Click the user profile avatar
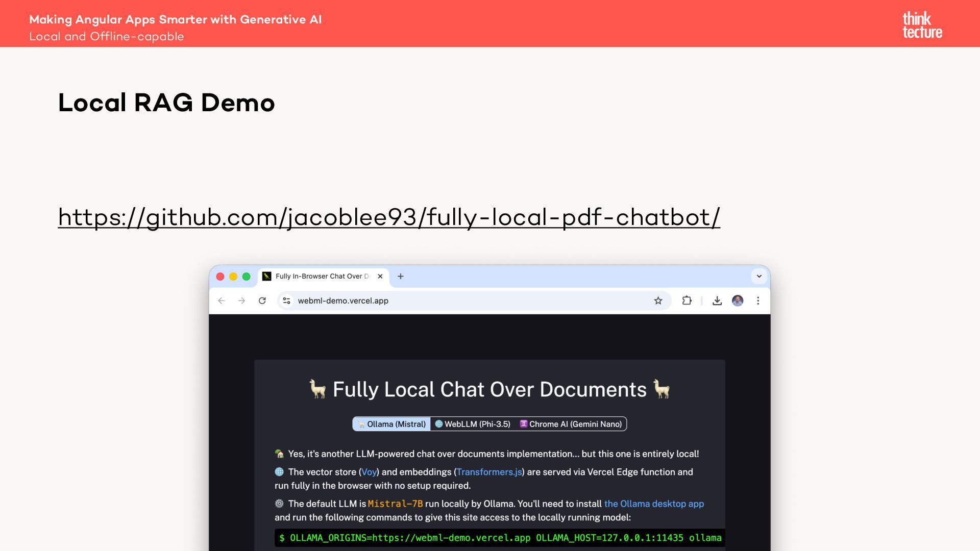 click(738, 301)
